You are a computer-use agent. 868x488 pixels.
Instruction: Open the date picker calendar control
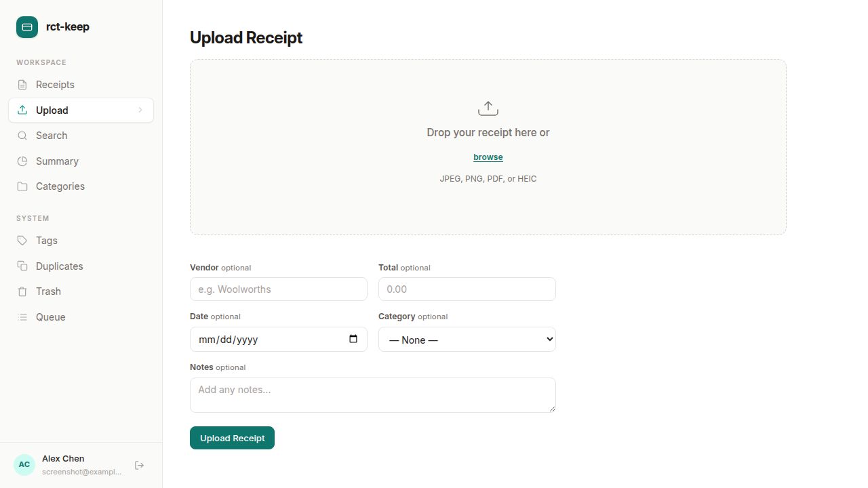353,339
